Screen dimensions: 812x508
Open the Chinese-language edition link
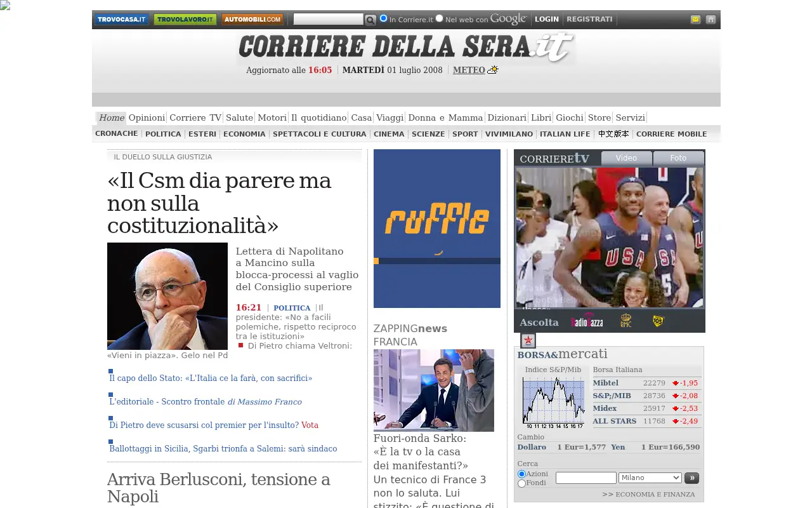(x=613, y=134)
